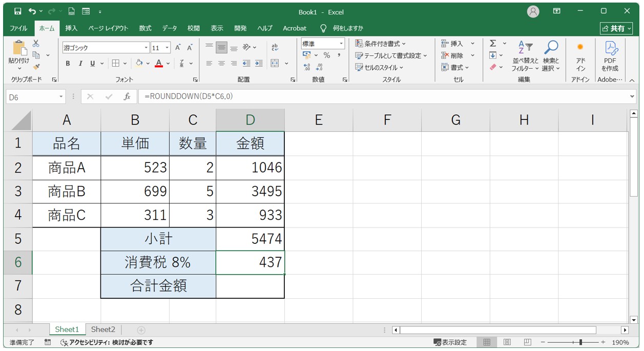This screenshot has height=351, width=644.
Task: Select cell D7 next to 合計金額
Action: click(x=250, y=286)
